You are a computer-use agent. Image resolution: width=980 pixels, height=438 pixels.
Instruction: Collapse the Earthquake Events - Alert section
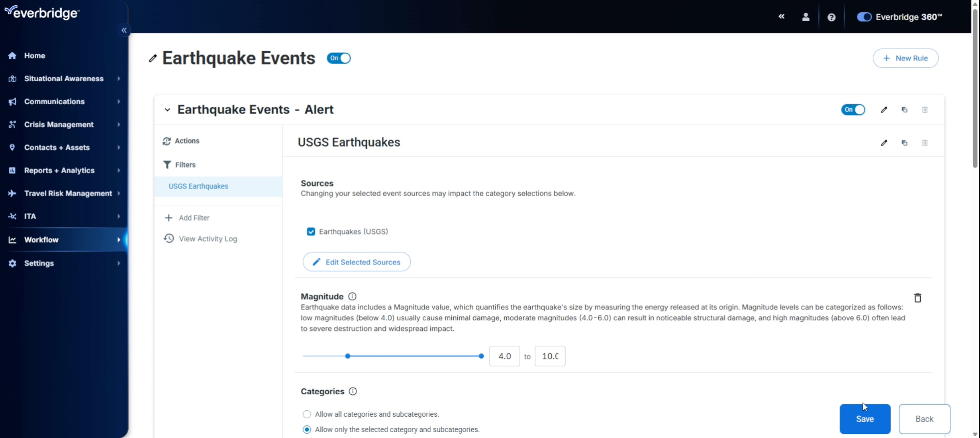coord(167,109)
